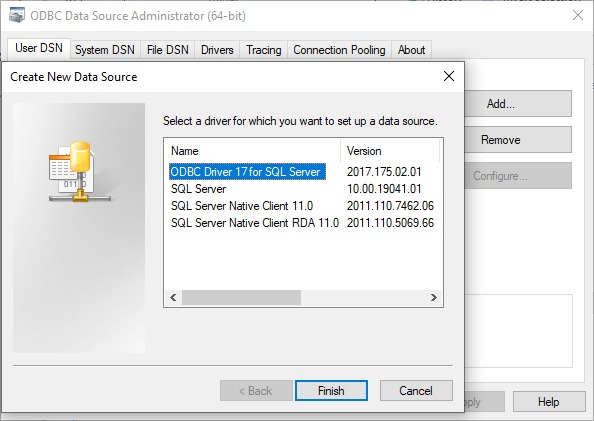Click version 2017.175.02.01
594x421 pixels.
[384, 172]
